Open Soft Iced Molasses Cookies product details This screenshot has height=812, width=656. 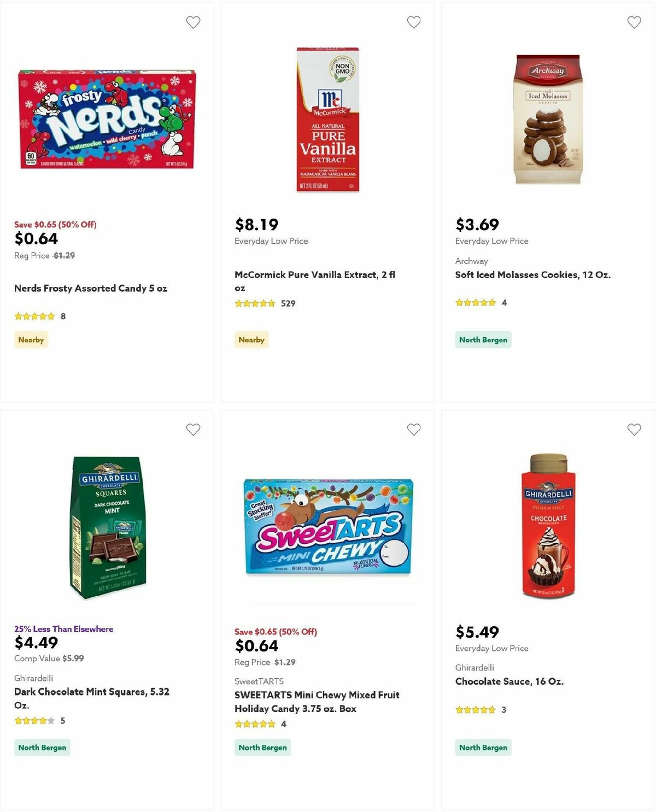(534, 274)
